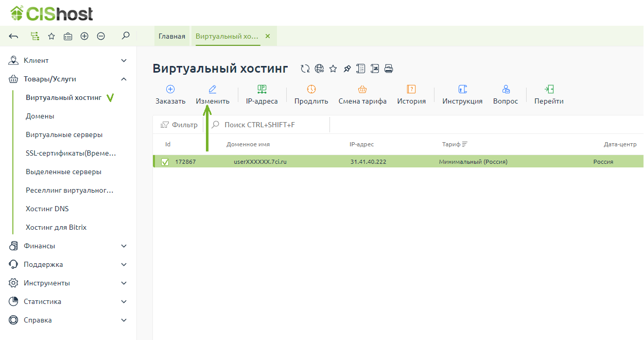Click the refresh icon beside the page title
The image size is (644, 340).
(305, 69)
